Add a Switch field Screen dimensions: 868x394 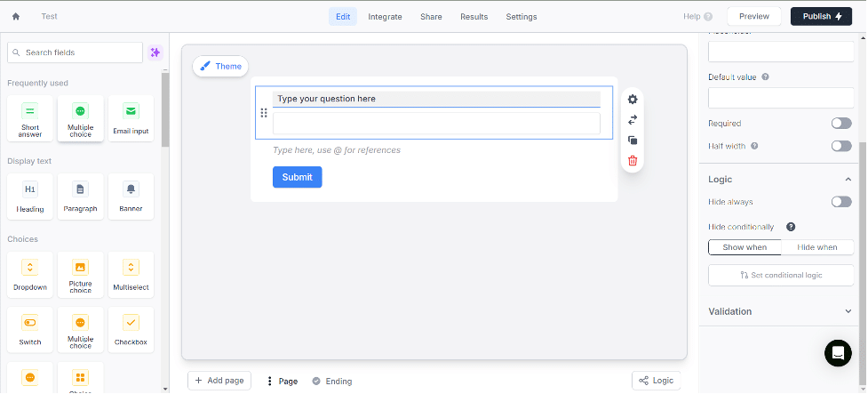tap(30, 330)
